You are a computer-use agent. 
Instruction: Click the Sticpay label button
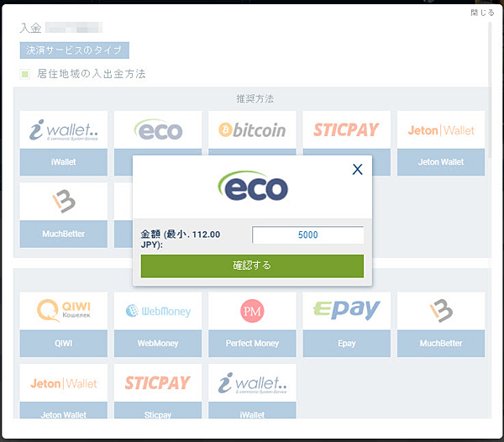tap(158, 411)
